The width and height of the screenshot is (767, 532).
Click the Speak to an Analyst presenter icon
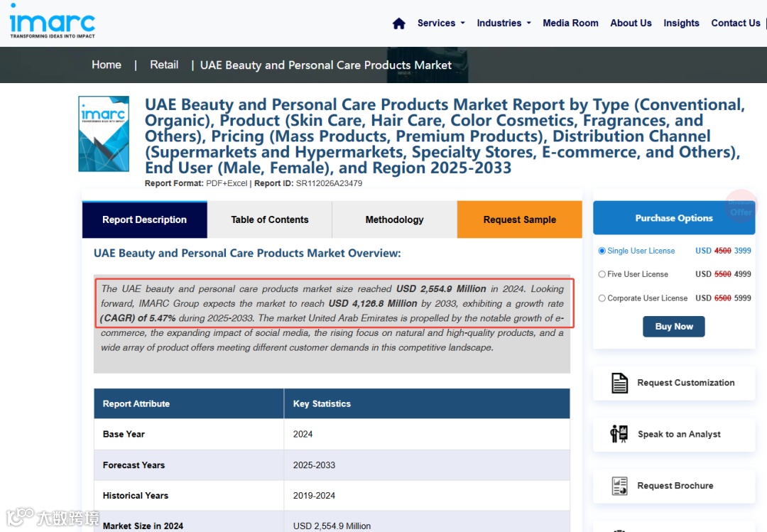click(x=619, y=434)
